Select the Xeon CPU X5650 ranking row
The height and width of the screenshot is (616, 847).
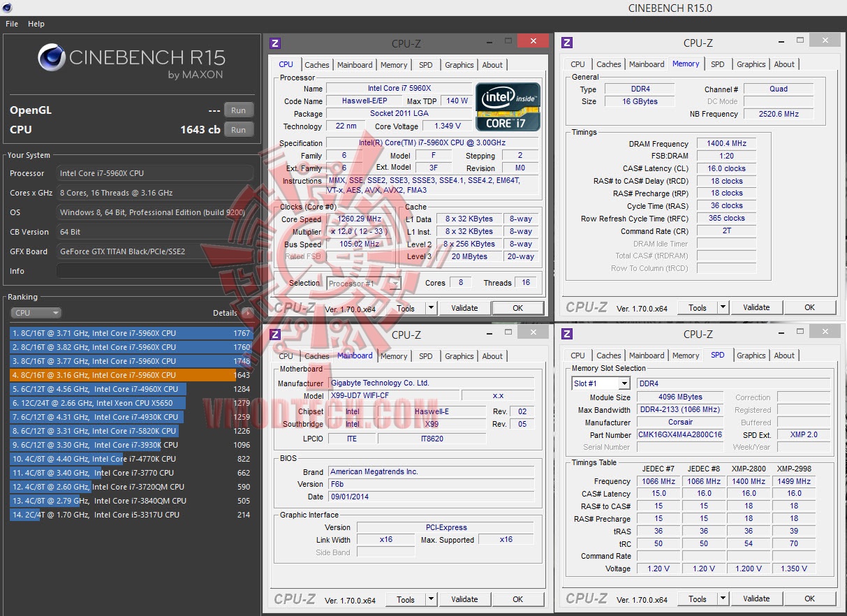pyautogui.click(x=131, y=403)
